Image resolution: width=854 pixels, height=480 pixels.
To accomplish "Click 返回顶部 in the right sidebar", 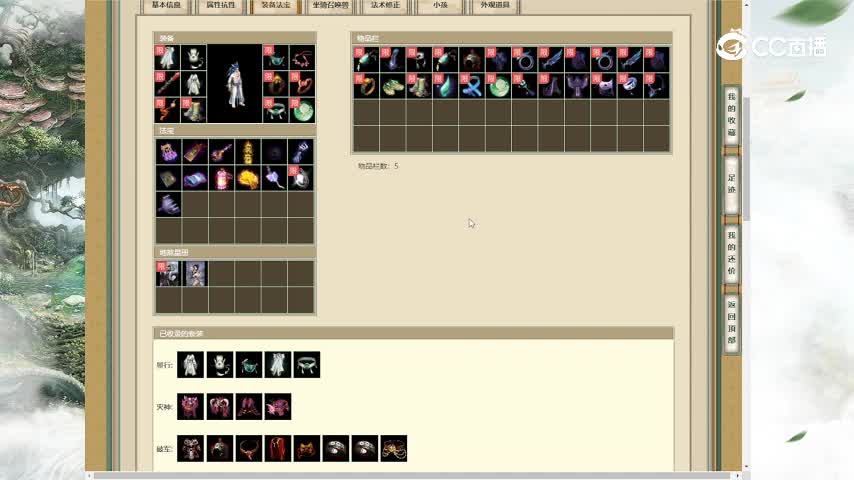I will pos(731,322).
